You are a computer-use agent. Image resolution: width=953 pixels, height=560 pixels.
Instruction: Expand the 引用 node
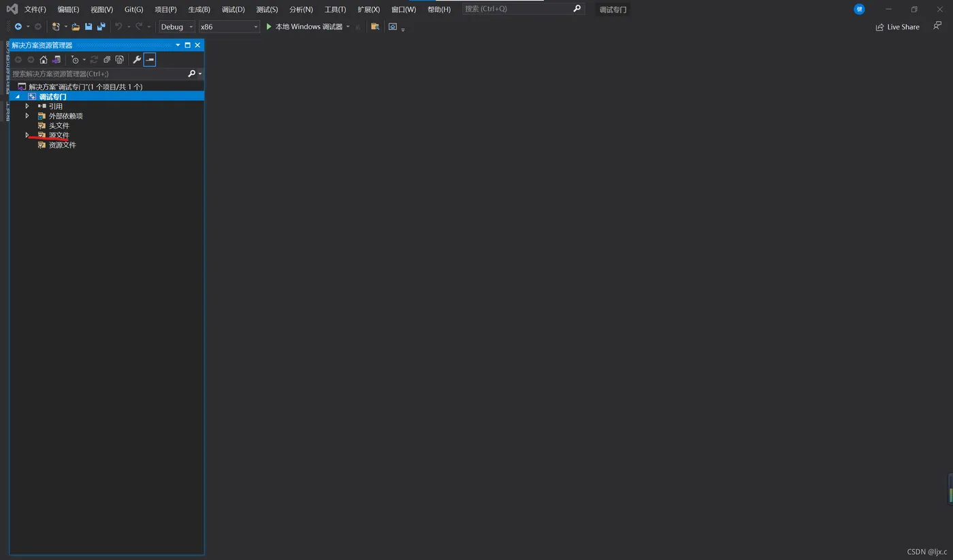pyautogui.click(x=27, y=106)
